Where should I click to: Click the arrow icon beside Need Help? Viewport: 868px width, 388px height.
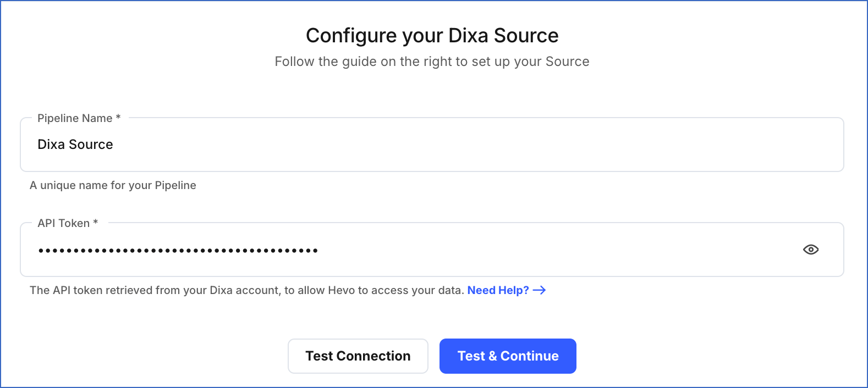point(540,290)
